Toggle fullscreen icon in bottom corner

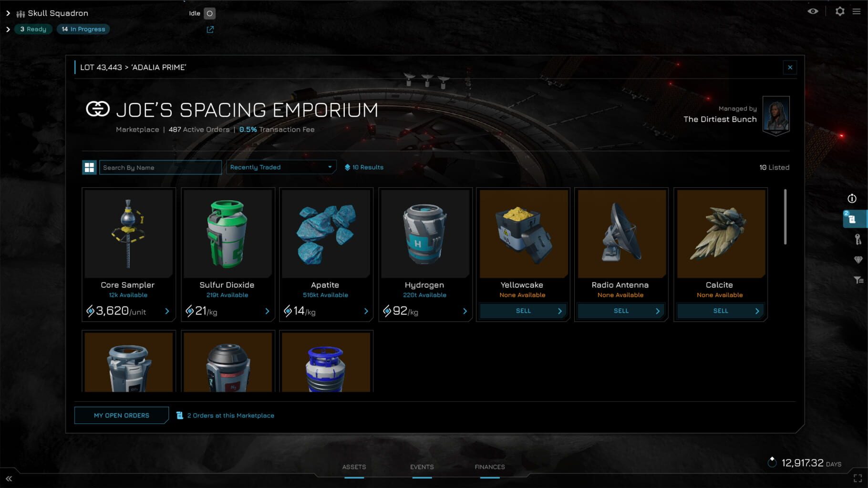[x=858, y=478]
